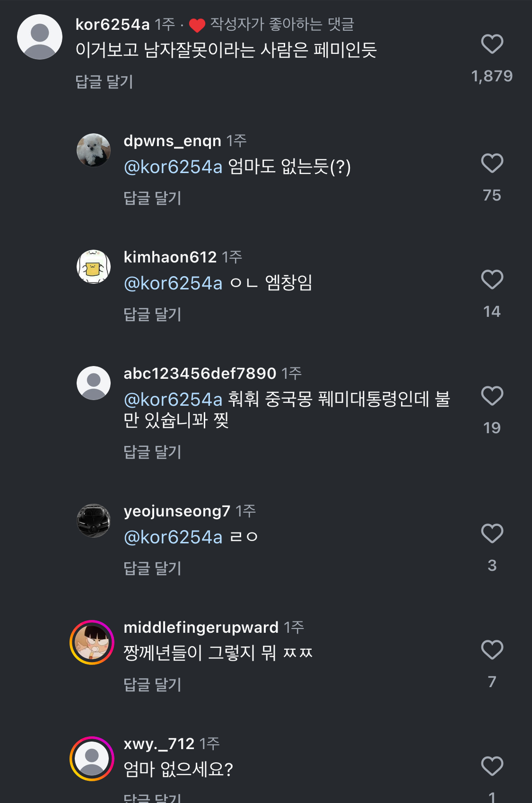Screen dimensions: 532x803
Task: Open xwy._712 username link
Action: [158, 744]
